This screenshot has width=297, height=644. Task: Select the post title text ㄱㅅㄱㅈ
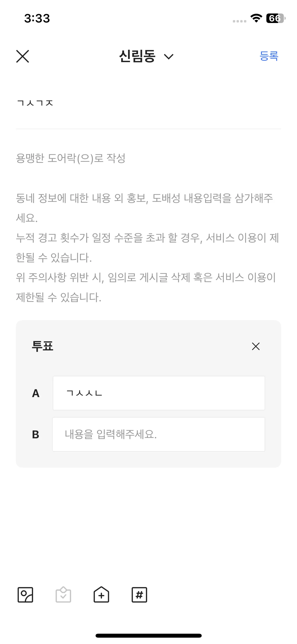tap(36, 103)
